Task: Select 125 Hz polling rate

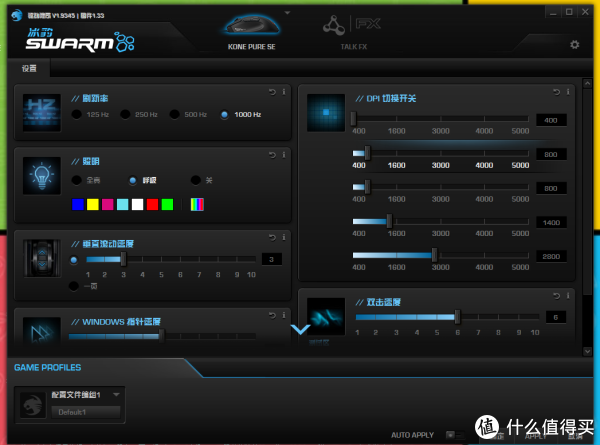Action: (x=77, y=114)
